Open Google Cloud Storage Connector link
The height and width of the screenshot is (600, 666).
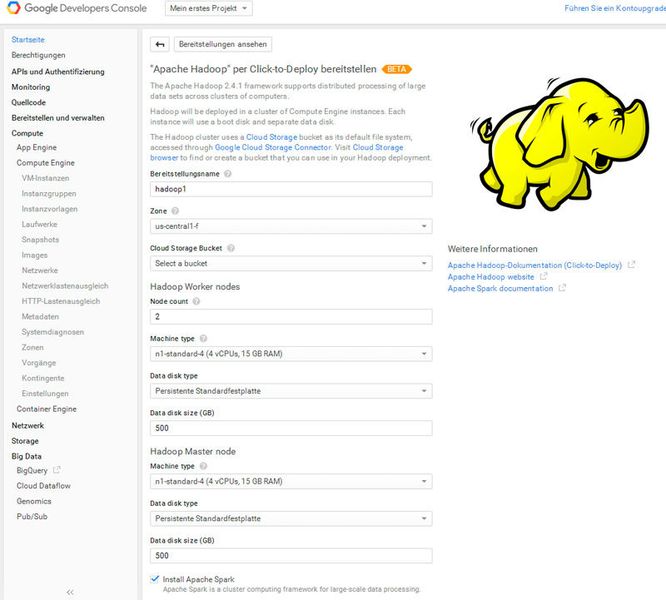click(x=273, y=147)
